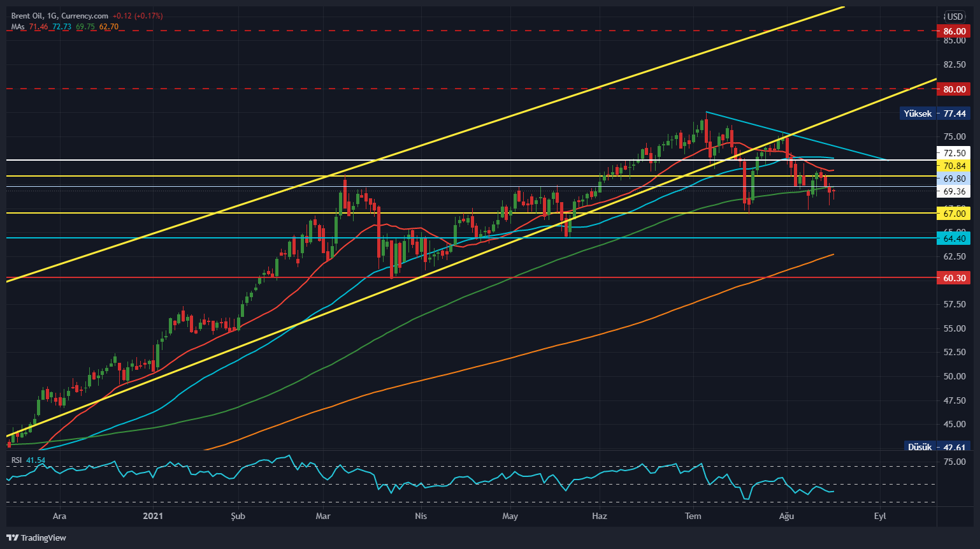Select the 67.00 yellow price label
The image size is (980, 549).
(954, 214)
